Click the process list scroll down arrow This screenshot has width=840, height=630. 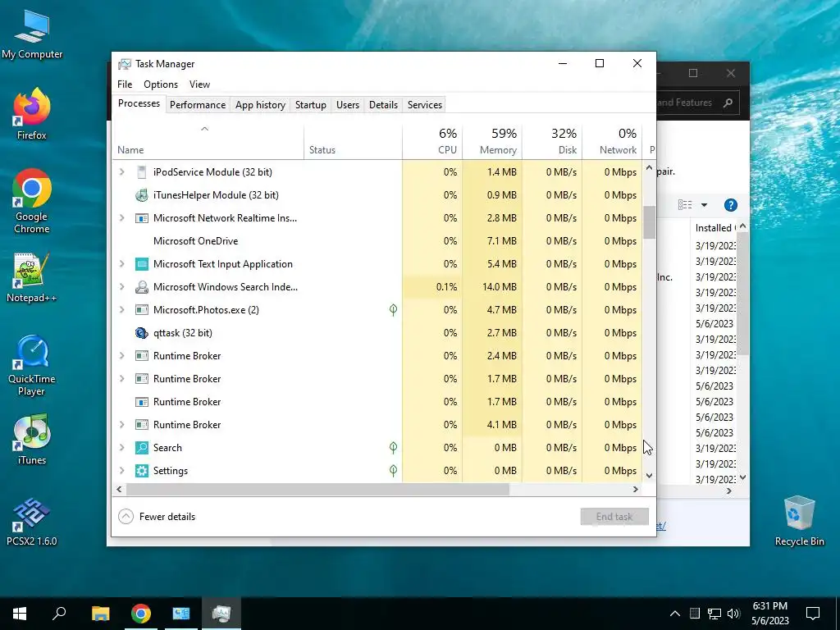click(x=650, y=475)
